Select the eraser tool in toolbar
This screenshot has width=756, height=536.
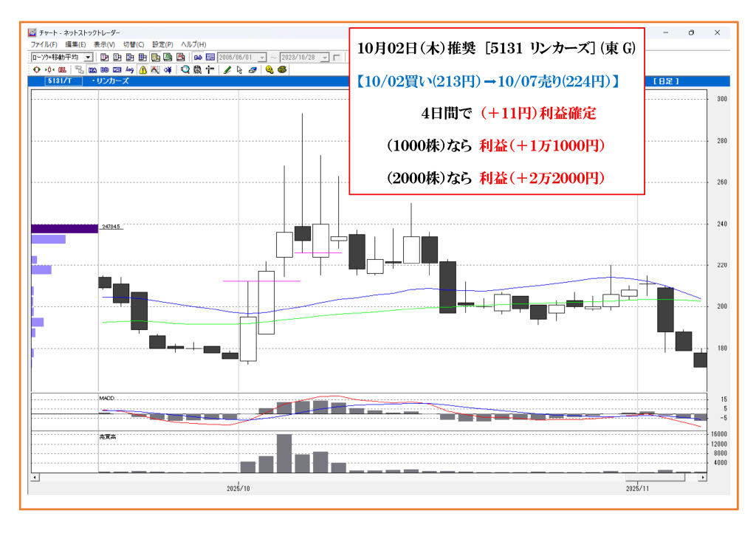[x=252, y=69]
